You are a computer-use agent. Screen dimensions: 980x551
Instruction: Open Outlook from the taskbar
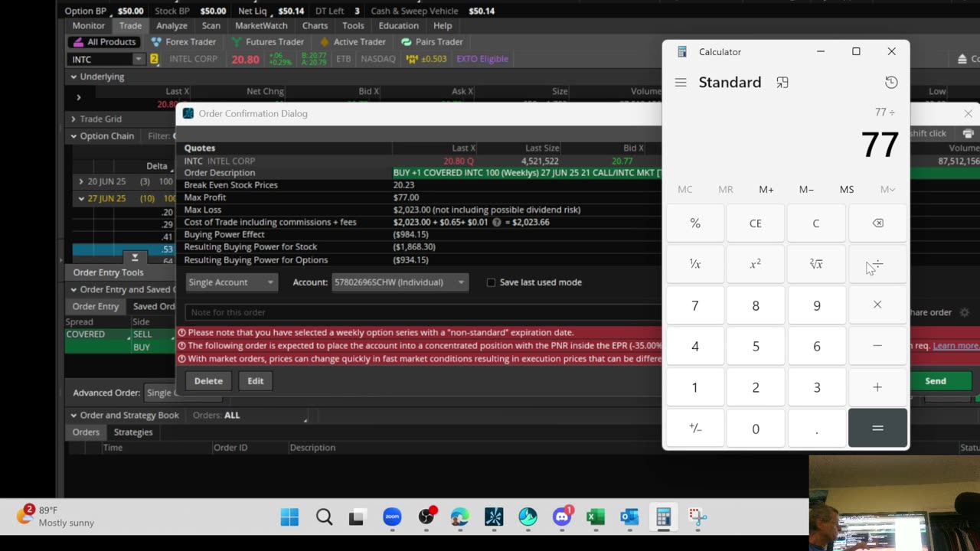(x=629, y=517)
